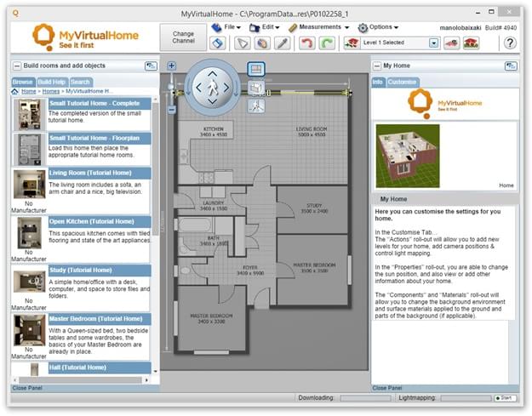
Task: Click the 3D home preview image
Action: 408,156
